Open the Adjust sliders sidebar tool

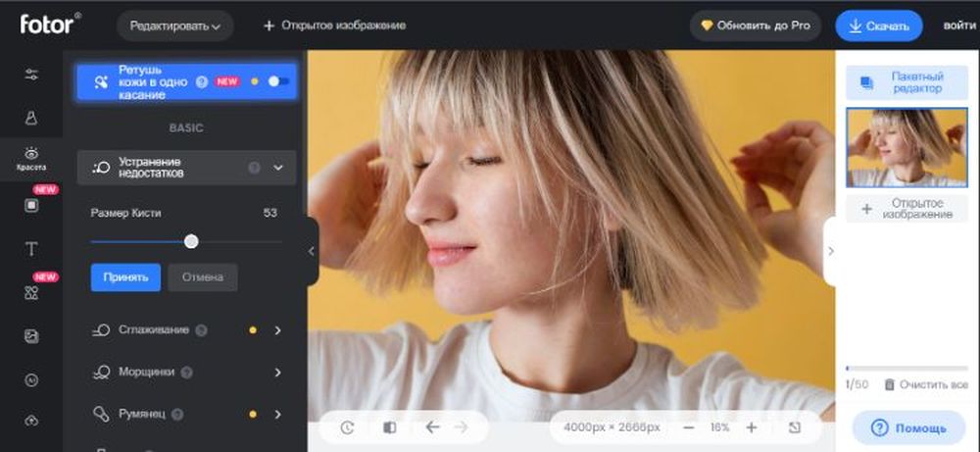[x=31, y=75]
